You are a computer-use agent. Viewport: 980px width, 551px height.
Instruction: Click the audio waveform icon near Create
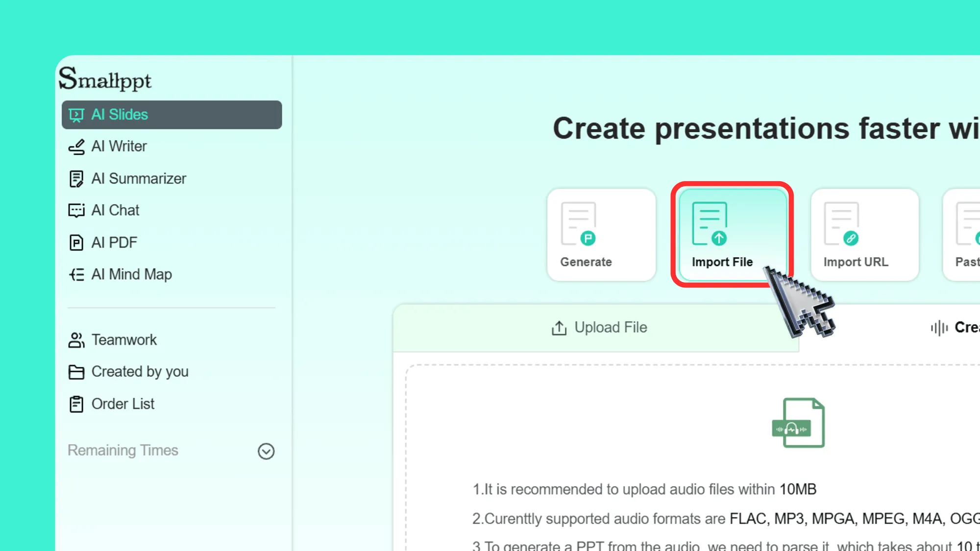(x=939, y=327)
